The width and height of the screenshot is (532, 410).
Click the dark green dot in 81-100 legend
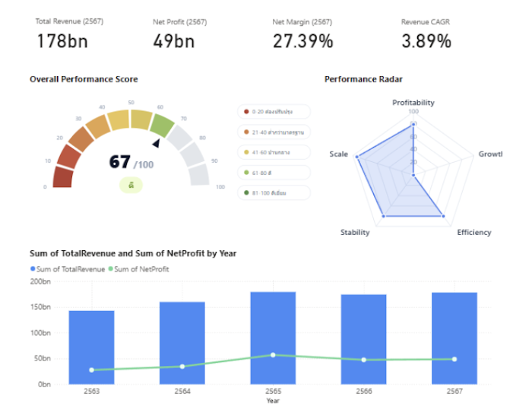pos(246,192)
